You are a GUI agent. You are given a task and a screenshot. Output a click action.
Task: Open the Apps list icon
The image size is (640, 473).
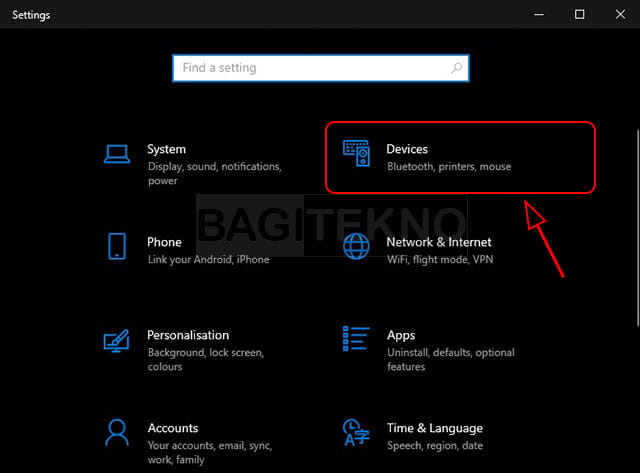[356, 338]
